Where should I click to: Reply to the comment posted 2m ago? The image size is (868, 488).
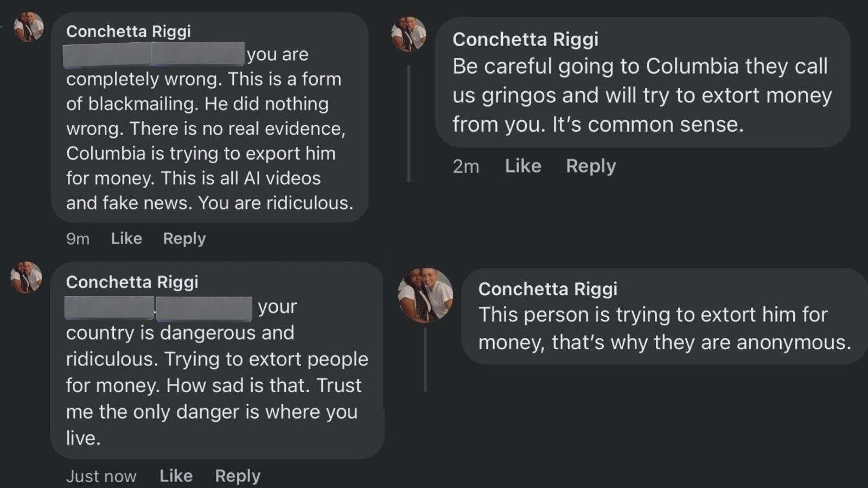pyautogui.click(x=591, y=166)
